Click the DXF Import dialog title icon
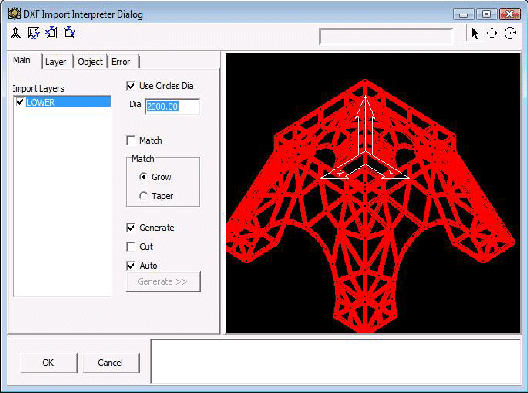Screen dimensions: 528x393 [14, 14]
